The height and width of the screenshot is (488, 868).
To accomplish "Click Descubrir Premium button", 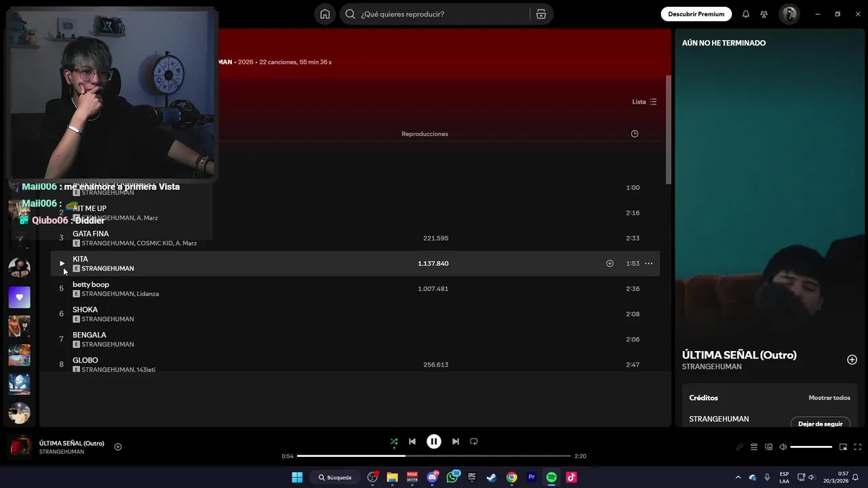I will 696,14.
